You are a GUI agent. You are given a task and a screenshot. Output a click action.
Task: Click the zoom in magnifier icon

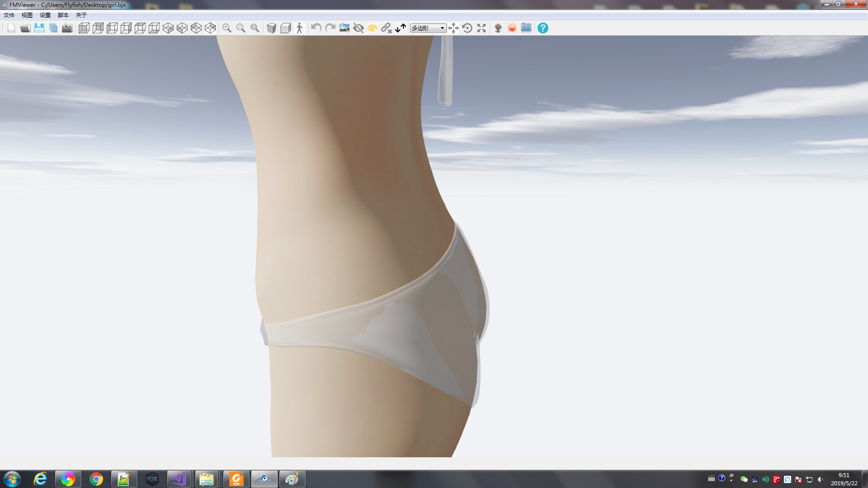click(x=227, y=28)
